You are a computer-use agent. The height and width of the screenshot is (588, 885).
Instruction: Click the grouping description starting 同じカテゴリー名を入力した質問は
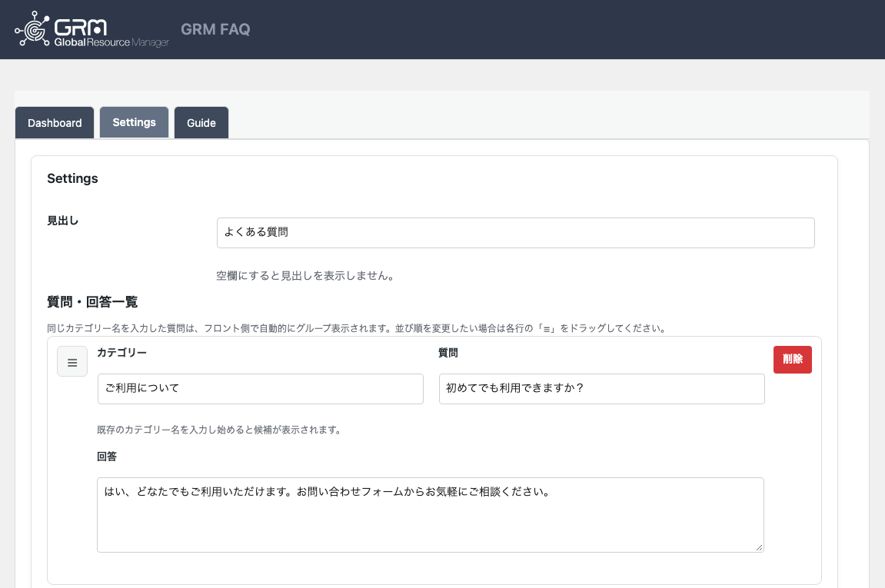(357, 328)
